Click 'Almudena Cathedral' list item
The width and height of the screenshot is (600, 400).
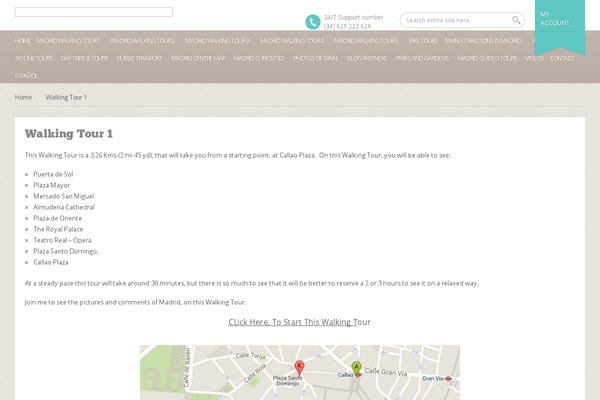coord(64,207)
